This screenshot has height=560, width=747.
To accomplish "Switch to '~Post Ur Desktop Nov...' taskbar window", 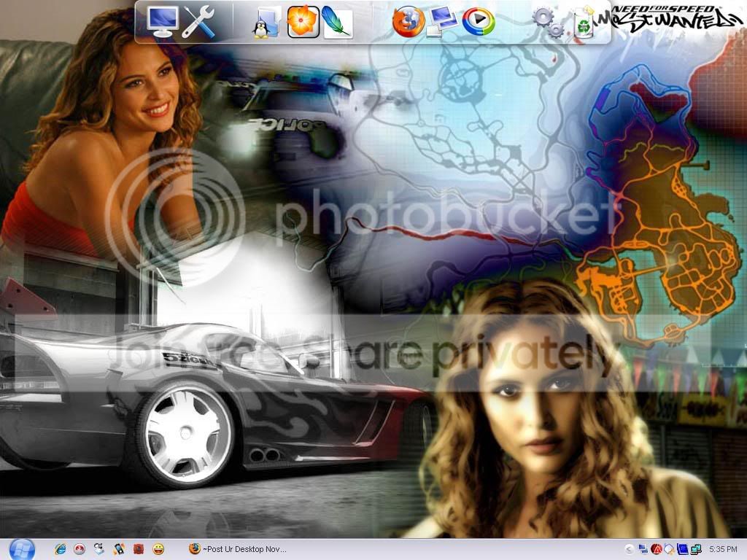I will tap(237, 549).
